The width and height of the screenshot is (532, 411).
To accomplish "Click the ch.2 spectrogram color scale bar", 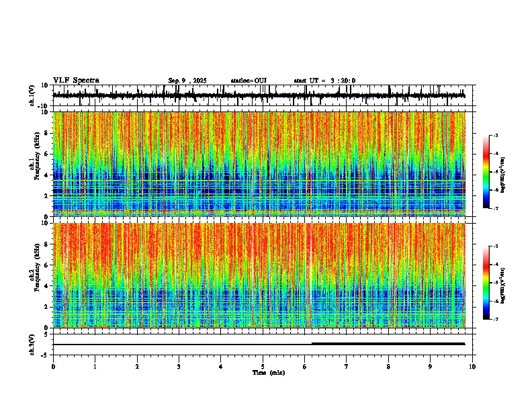I will click(x=486, y=283).
